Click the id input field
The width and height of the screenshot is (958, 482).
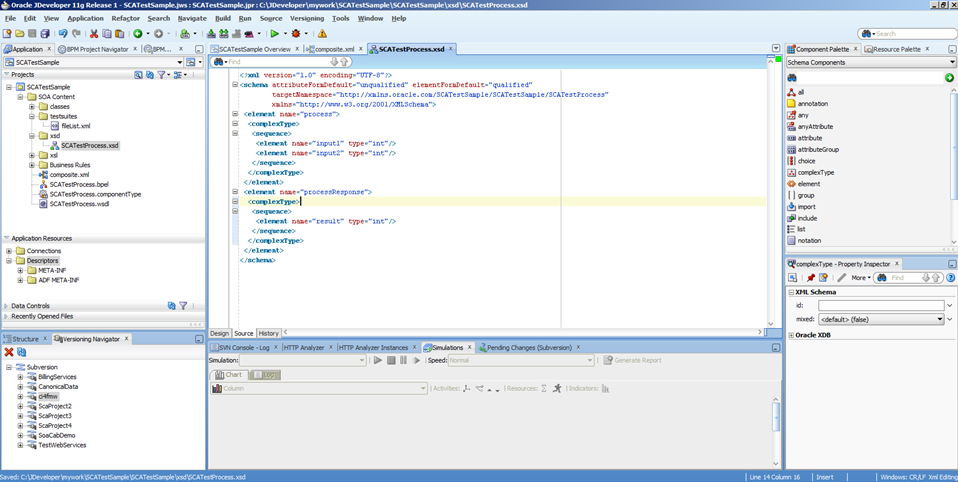(x=880, y=305)
